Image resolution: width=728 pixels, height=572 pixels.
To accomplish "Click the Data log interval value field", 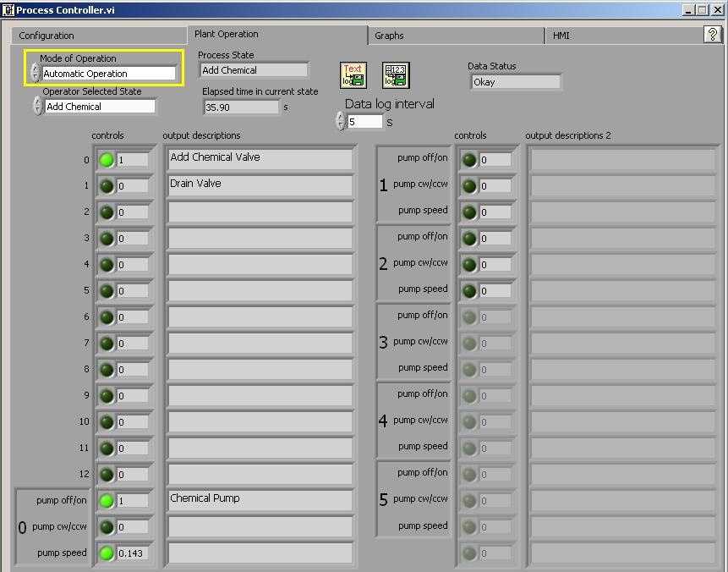I will tap(365, 122).
